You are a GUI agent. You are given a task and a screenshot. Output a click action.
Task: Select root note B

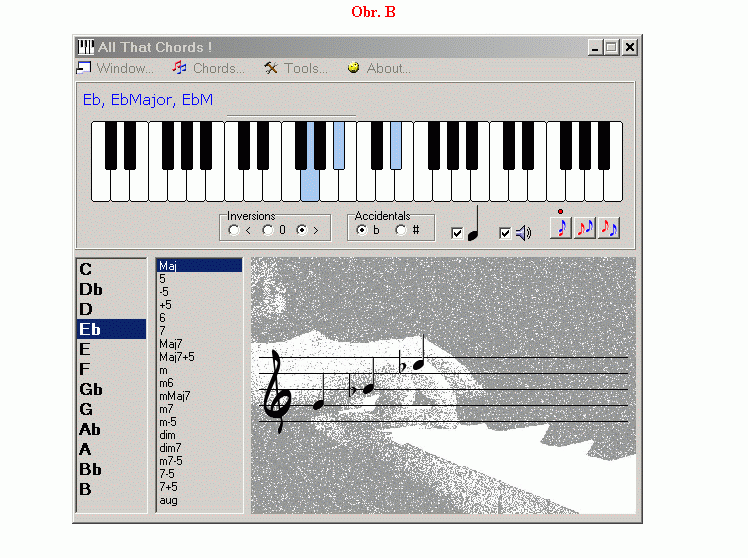coord(112,489)
